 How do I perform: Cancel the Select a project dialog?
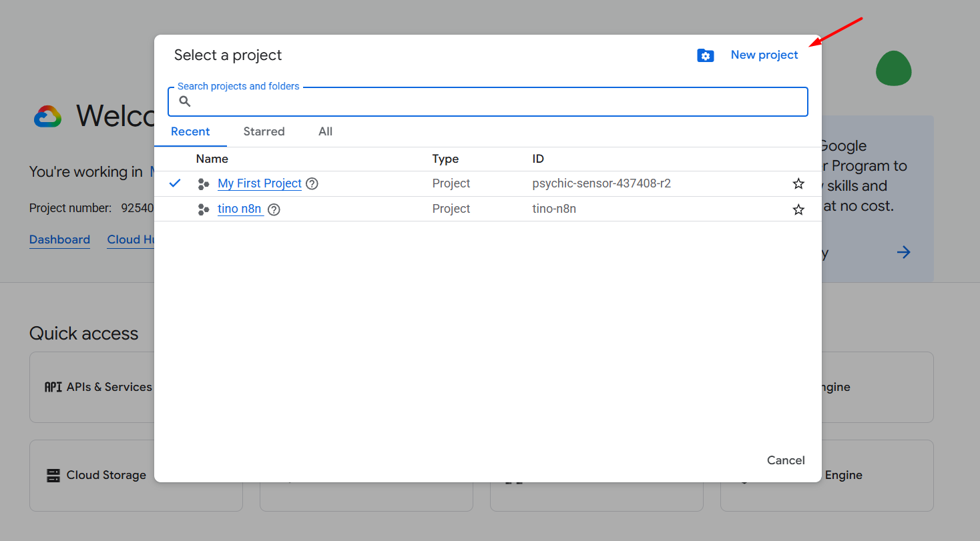[786, 460]
